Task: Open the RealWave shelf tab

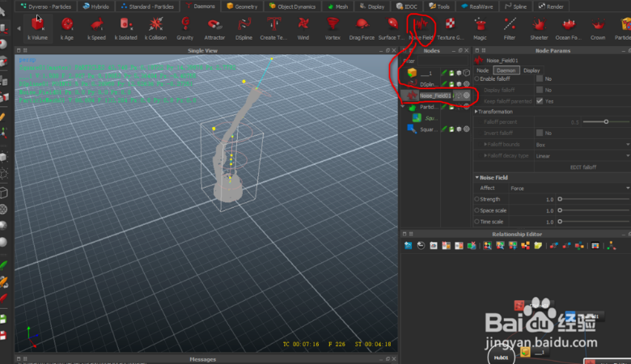Action: 476,6
